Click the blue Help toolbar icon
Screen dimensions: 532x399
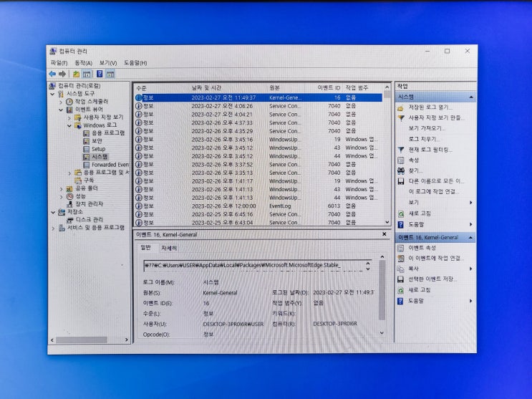pos(100,74)
